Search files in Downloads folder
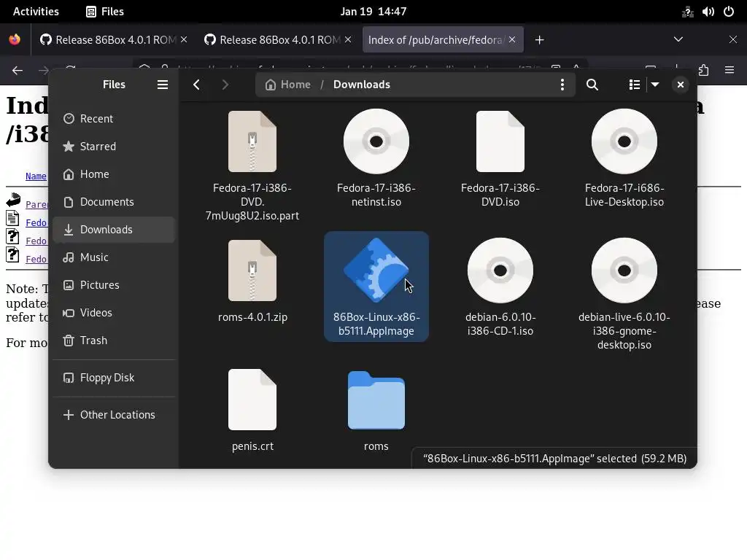 592,85
